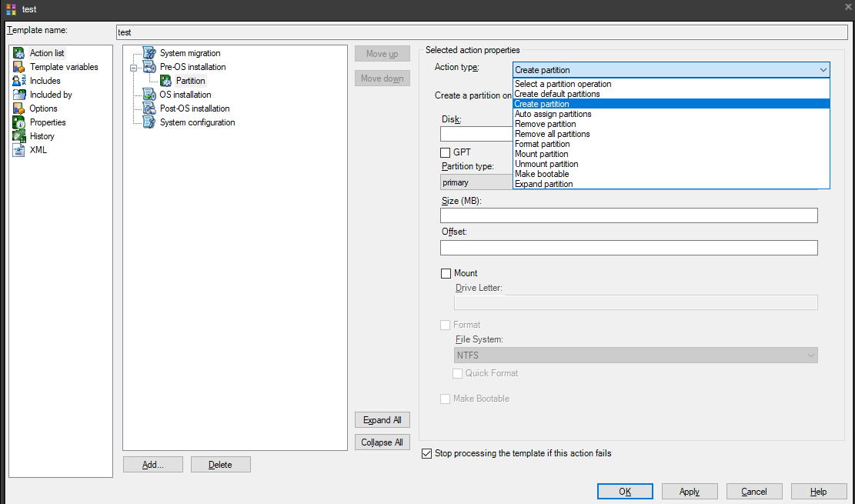Close the Action type dropdown arrow

tap(823, 70)
